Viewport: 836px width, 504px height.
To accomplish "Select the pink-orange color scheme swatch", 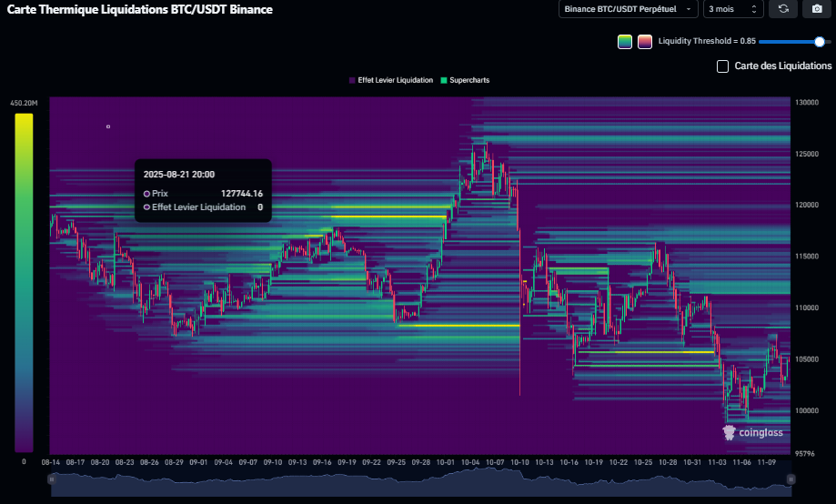I will [645, 42].
